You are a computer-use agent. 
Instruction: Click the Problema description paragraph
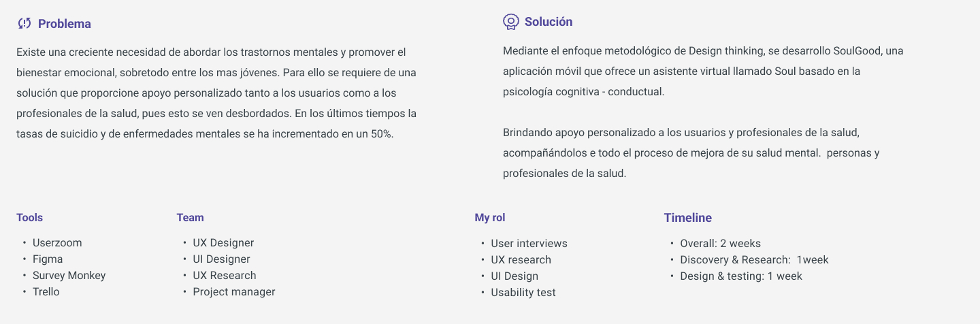tap(216, 93)
